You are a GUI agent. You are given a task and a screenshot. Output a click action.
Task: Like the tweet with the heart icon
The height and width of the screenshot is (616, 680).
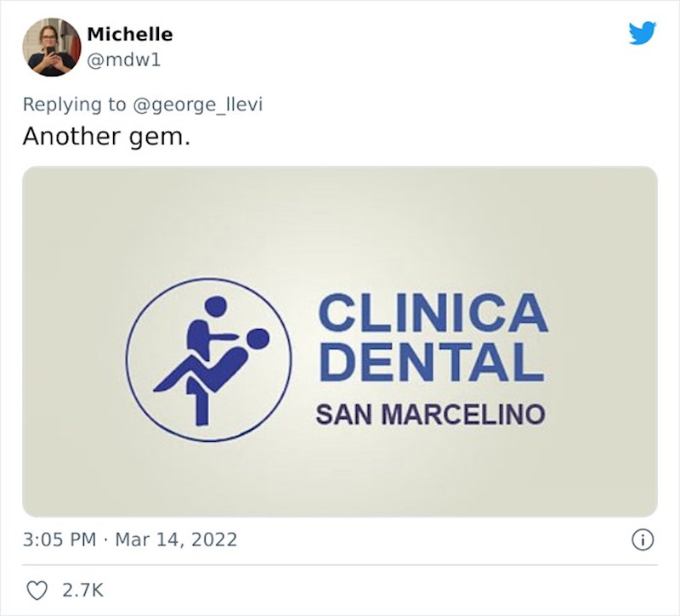click(x=37, y=590)
